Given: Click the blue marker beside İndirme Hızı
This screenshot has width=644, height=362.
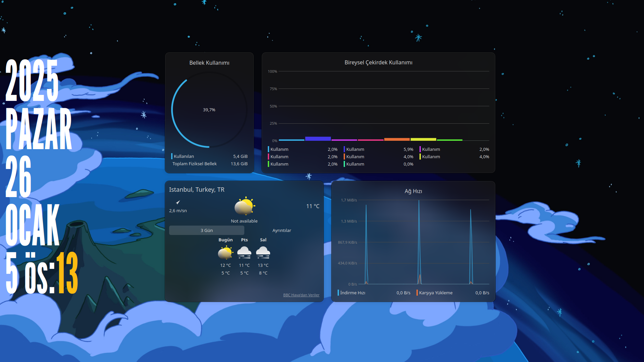Looking at the screenshot, I should pos(338,293).
